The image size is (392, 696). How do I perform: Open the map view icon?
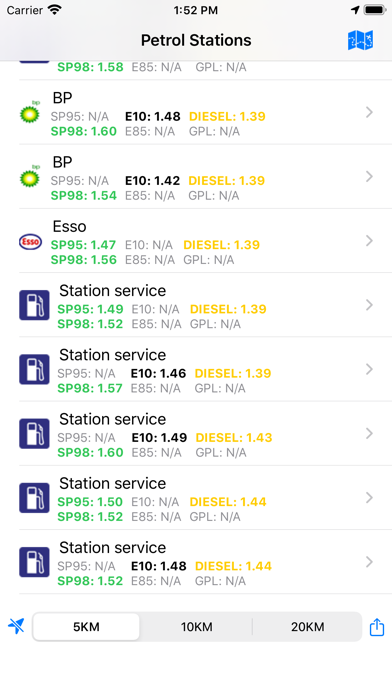click(x=360, y=40)
